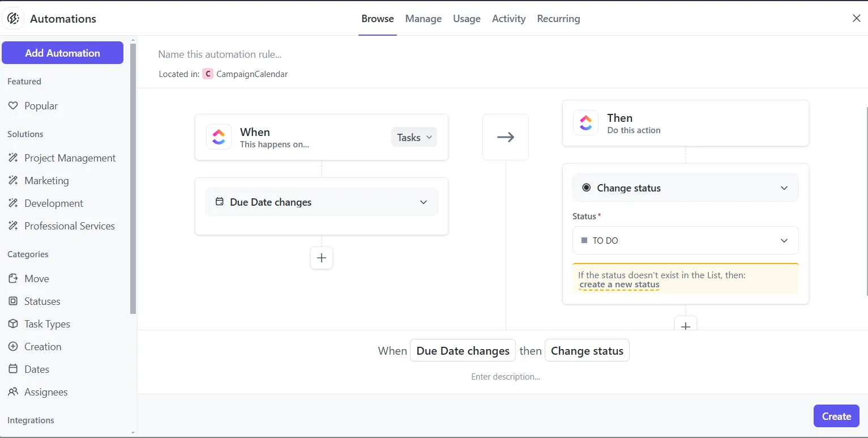This screenshot has height=438, width=868.
Task: Click the plus-circle icon beside Creation
Action: point(13,347)
